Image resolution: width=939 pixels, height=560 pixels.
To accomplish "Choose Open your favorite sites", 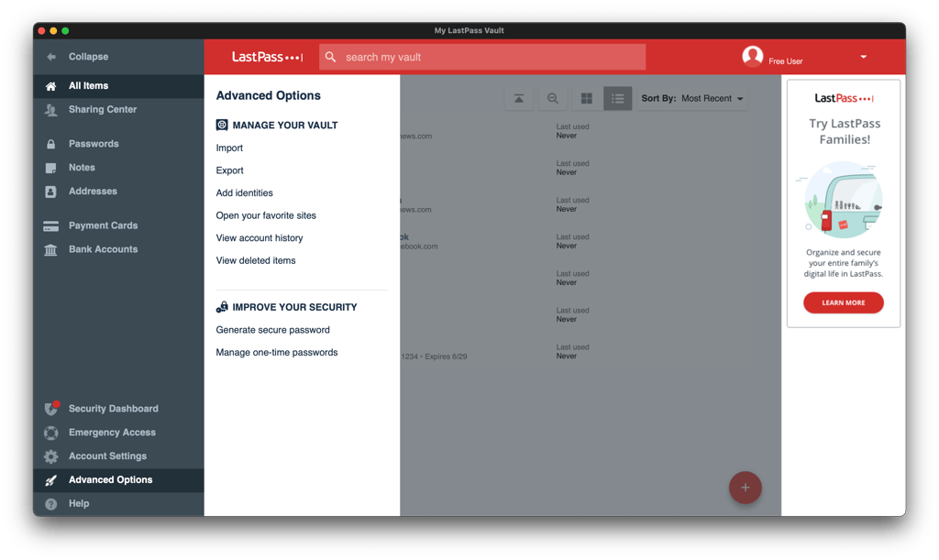I will coord(266,215).
